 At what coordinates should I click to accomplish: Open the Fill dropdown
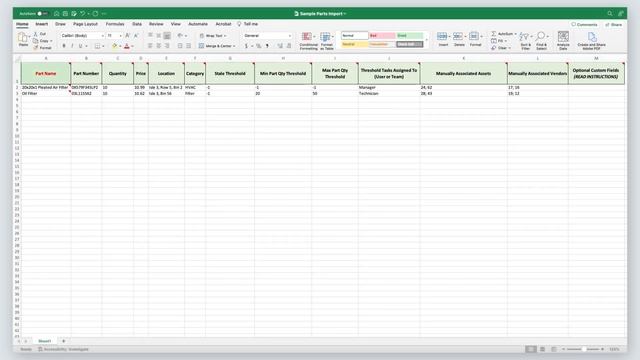[x=499, y=41]
